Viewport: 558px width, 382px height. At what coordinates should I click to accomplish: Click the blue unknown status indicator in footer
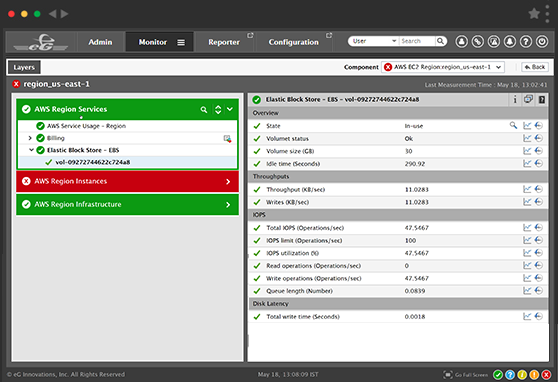click(x=510, y=375)
